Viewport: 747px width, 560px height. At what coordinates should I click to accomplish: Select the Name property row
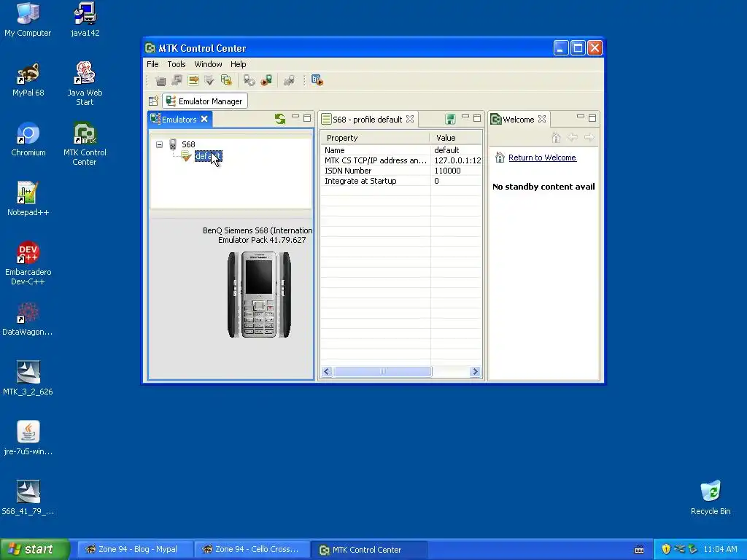(402, 150)
